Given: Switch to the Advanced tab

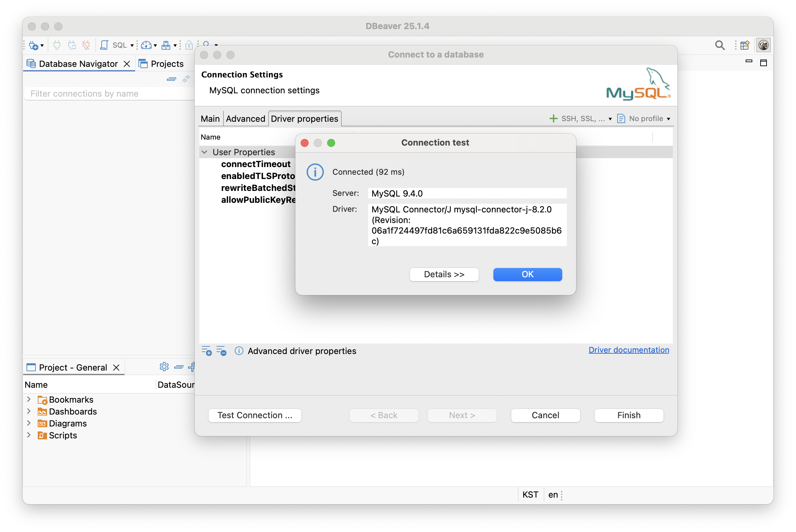Looking at the screenshot, I should [245, 119].
